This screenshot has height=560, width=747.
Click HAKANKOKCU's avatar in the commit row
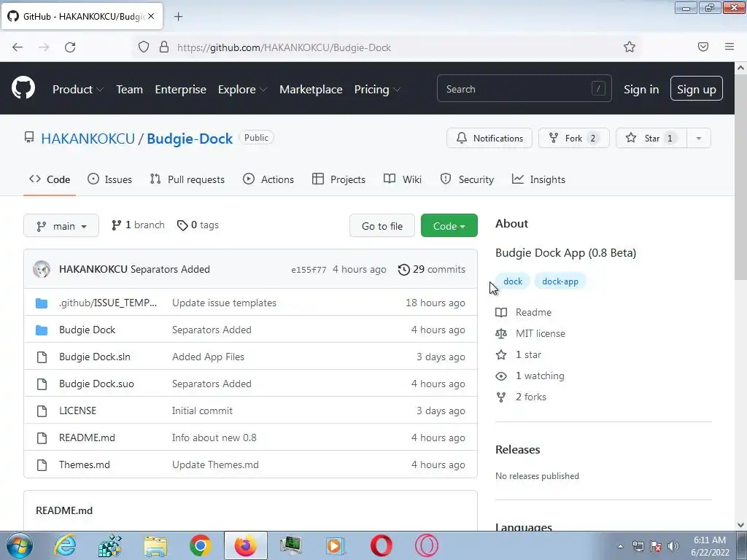tap(42, 269)
